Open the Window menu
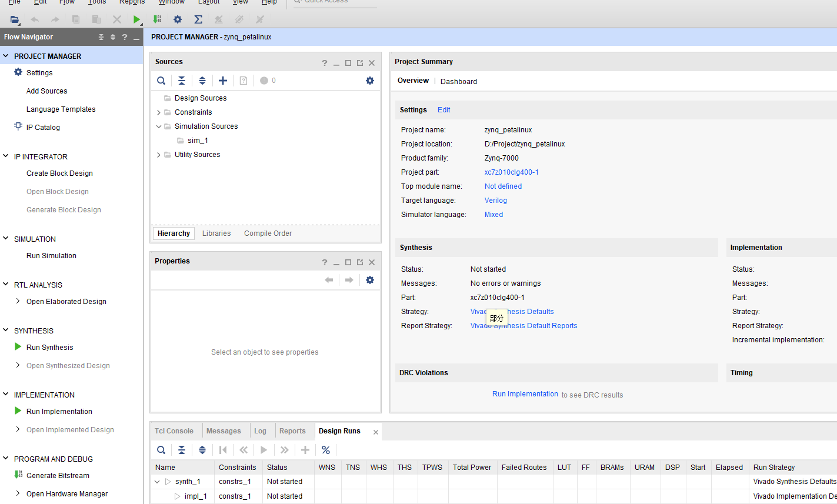 (172, 2)
